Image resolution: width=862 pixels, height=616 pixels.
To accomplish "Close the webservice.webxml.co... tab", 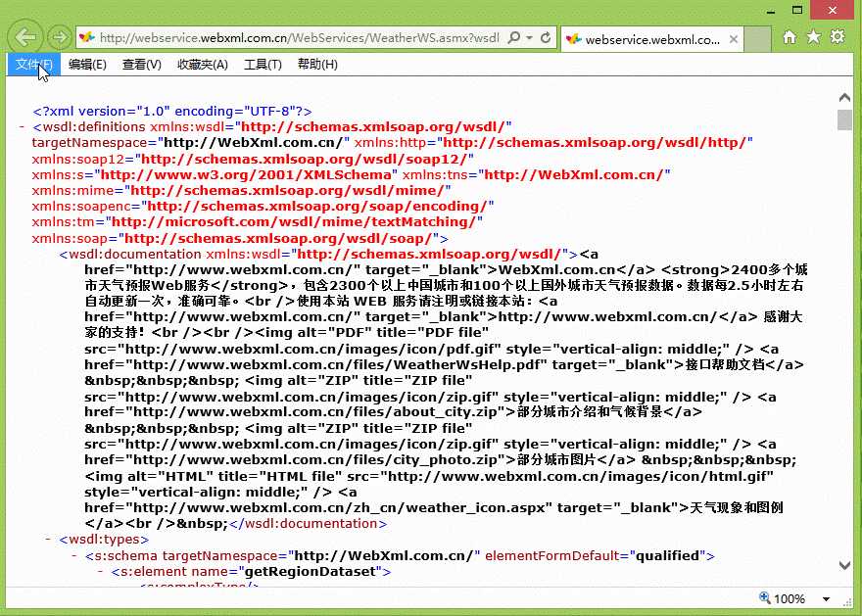I will pos(734,39).
